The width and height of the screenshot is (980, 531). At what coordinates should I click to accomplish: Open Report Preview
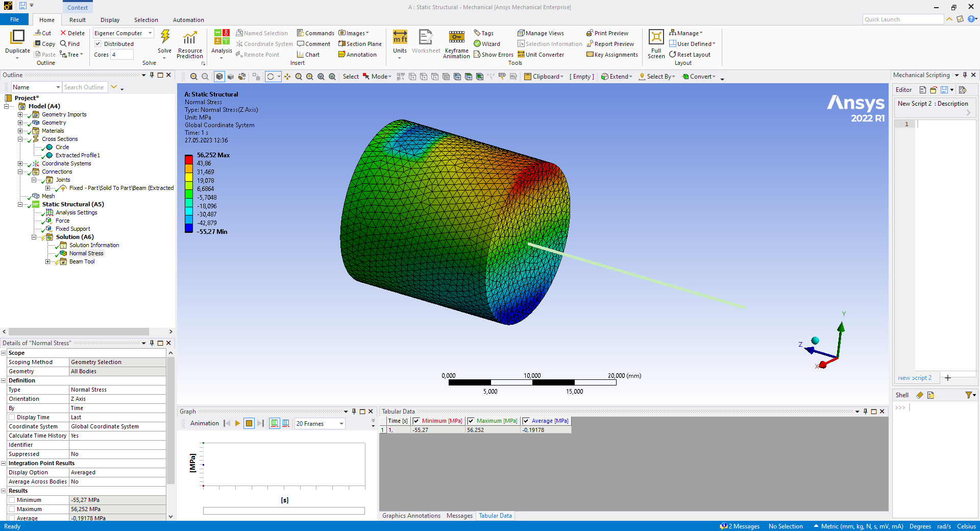pos(610,44)
